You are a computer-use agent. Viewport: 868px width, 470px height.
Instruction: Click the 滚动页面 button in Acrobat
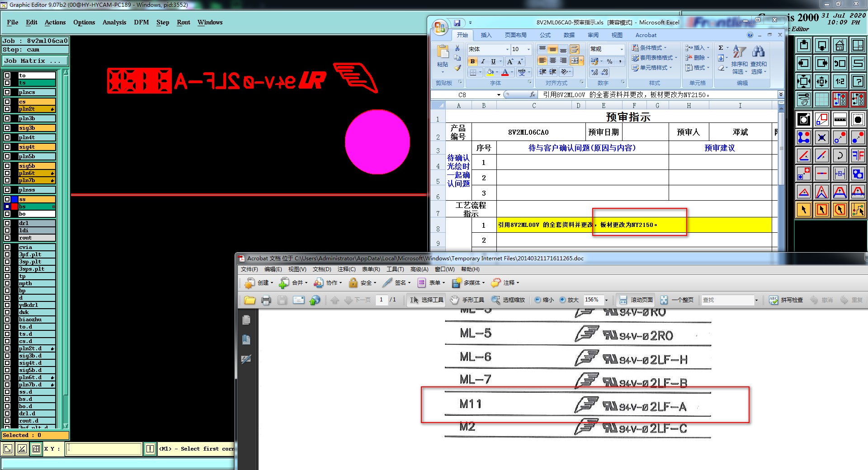pyautogui.click(x=637, y=300)
